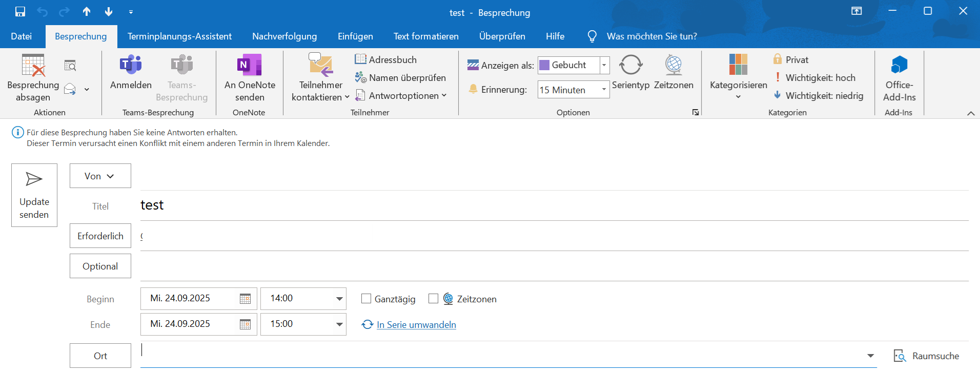Switch to Terminplanungs-Assistent tab
Image resolution: width=980 pixels, height=373 pixels.
pos(179,36)
